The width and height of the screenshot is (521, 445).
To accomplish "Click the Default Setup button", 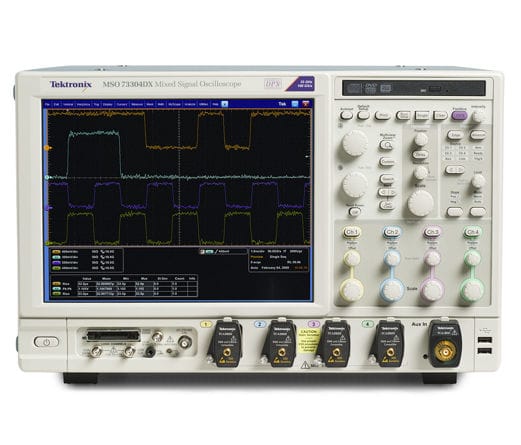I will 363,115.
